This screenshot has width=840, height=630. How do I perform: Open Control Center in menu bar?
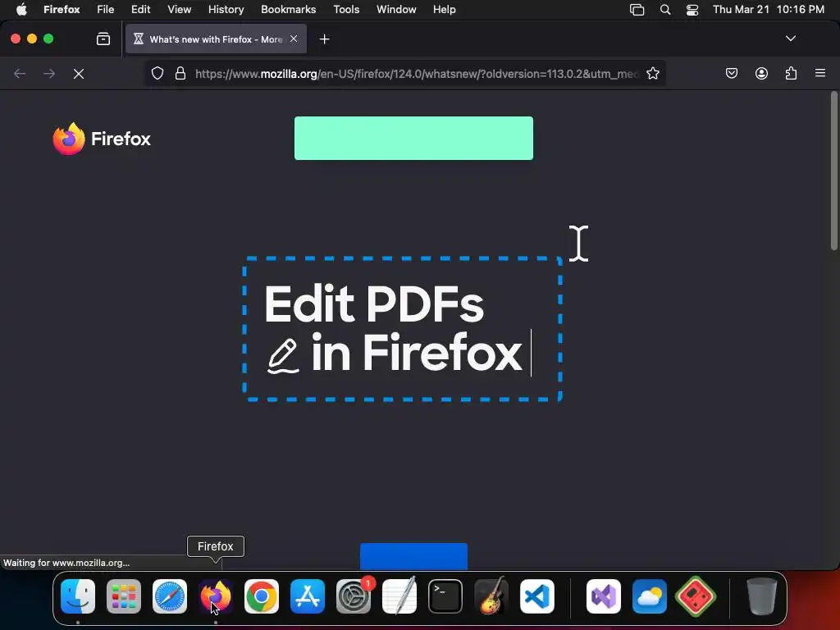(x=692, y=10)
